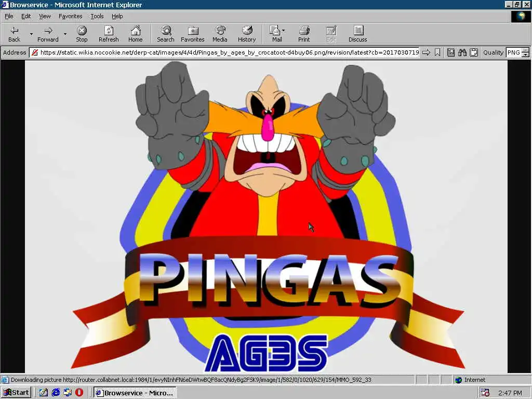Screen dimensions: 532x399
Task: Show the History pane
Action: [247, 34]
